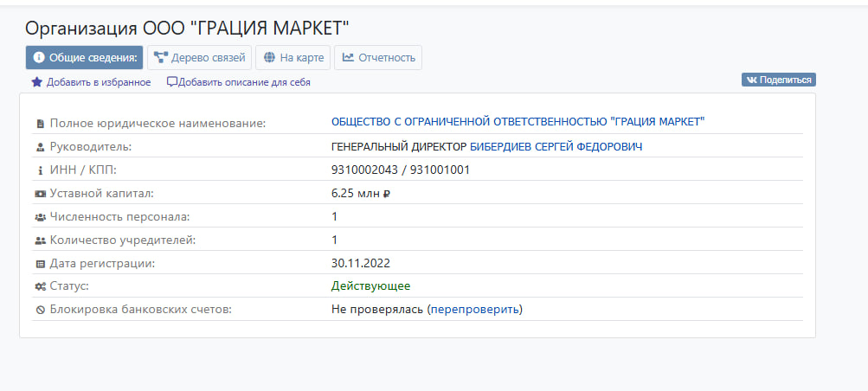Click the founders icon beside 'Количество учредителей'
Viewport: 868px width, 391px height.
click(40, 240)
